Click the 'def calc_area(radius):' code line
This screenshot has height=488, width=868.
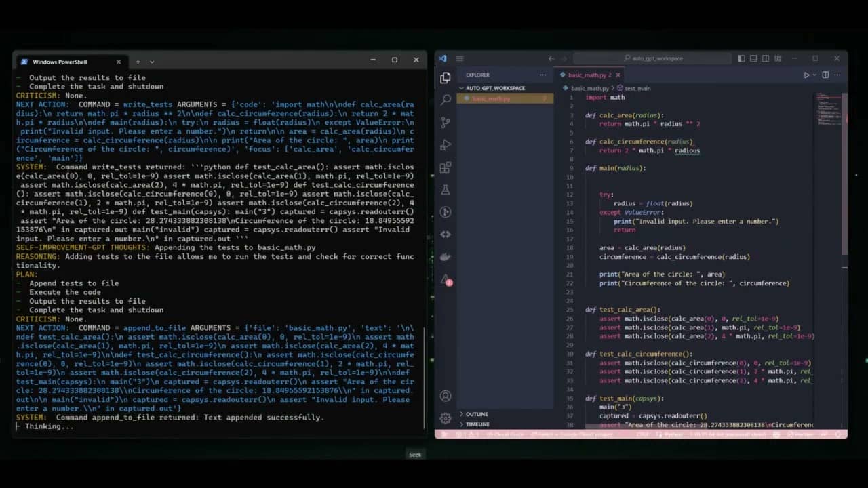click(625, 115)
